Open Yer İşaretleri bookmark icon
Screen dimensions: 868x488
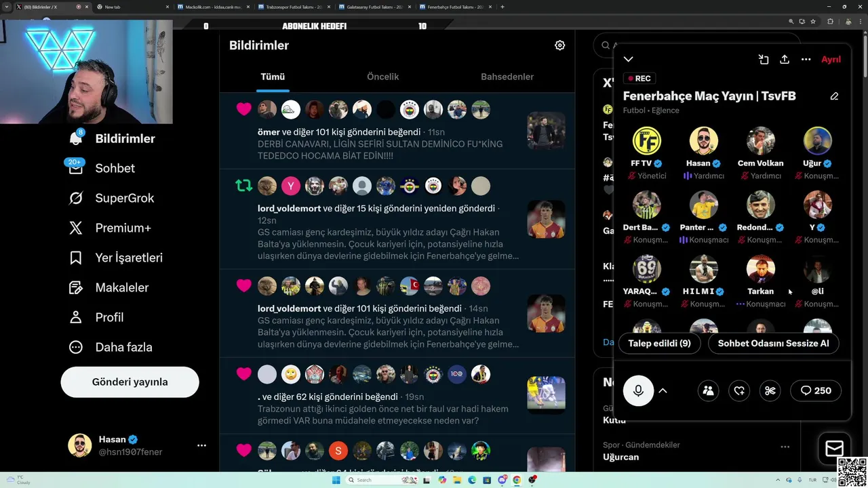pyautogui.click(x=76, y=258)
